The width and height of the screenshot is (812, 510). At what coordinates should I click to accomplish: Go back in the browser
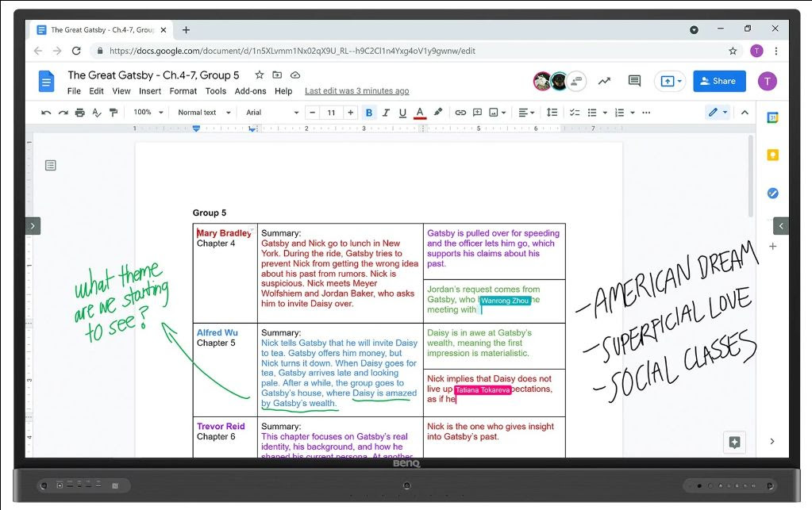tap(38, 51)
